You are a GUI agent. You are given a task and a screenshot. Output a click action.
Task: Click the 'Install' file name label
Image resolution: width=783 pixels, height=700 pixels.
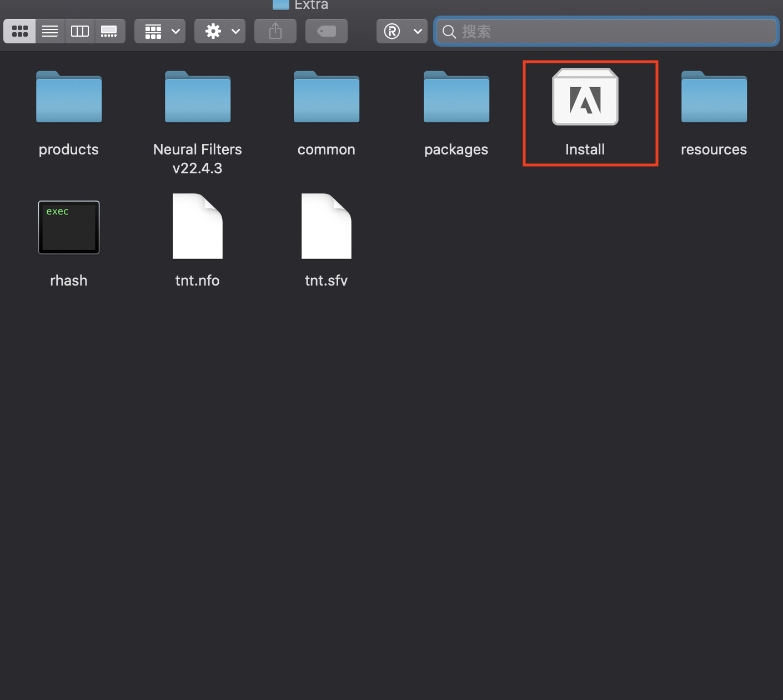(x=585, y=149)
